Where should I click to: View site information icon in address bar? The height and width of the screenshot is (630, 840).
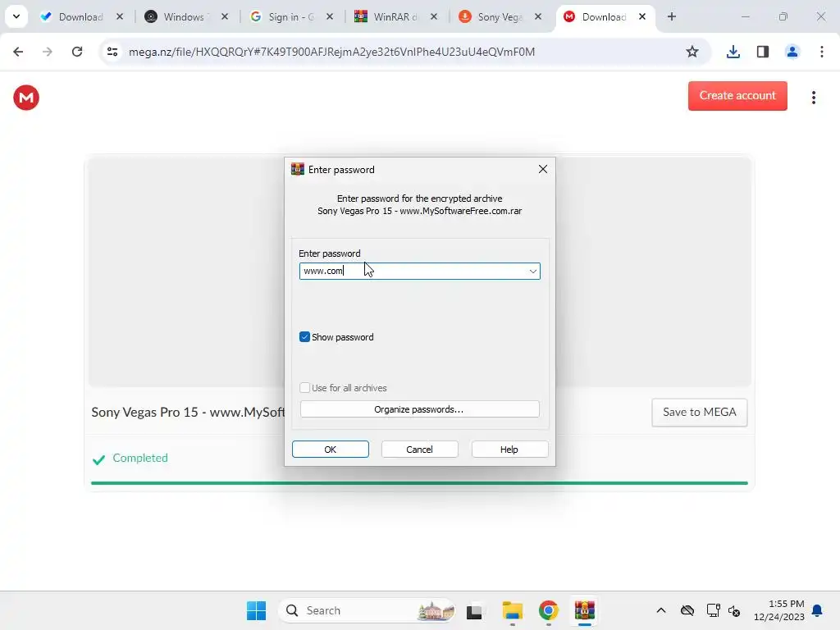tap(112, 52)
